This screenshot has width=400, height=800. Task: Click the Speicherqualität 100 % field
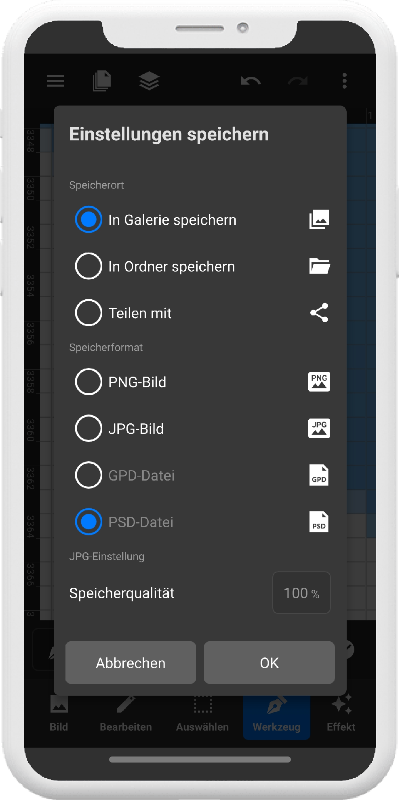(302, 593)
